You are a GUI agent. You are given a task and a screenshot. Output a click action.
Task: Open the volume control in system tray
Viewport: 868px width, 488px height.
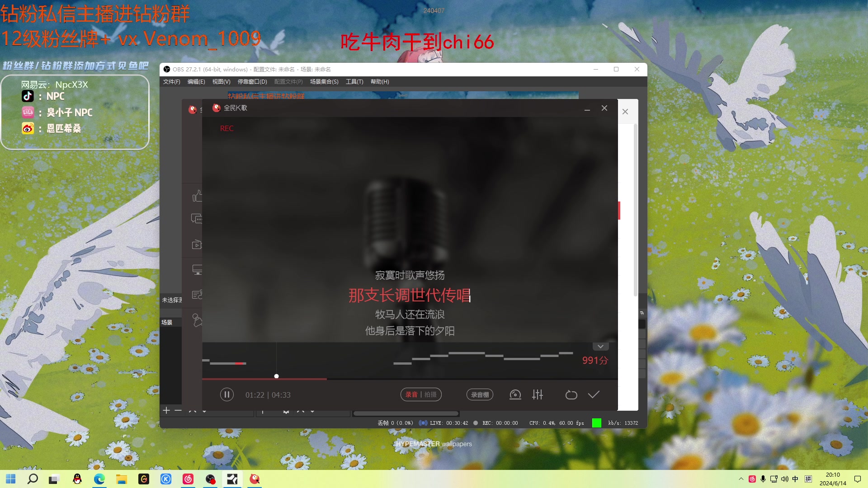coord(785,479)
